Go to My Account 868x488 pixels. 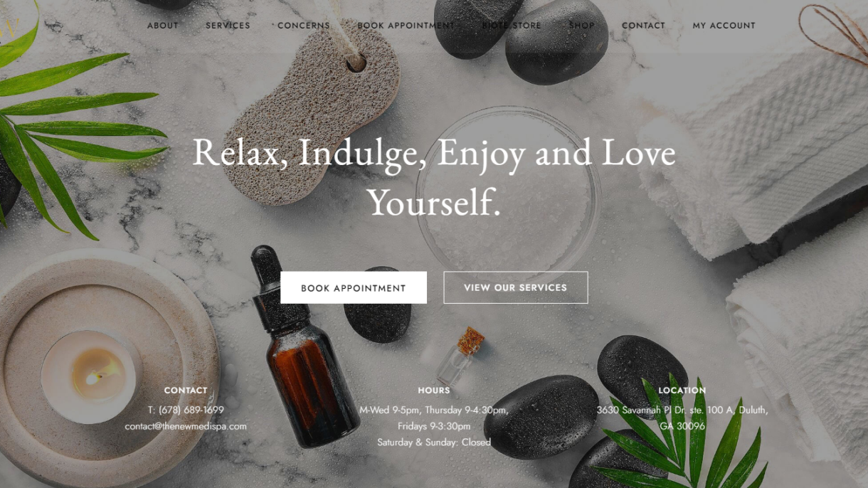(x=724, y=26)
